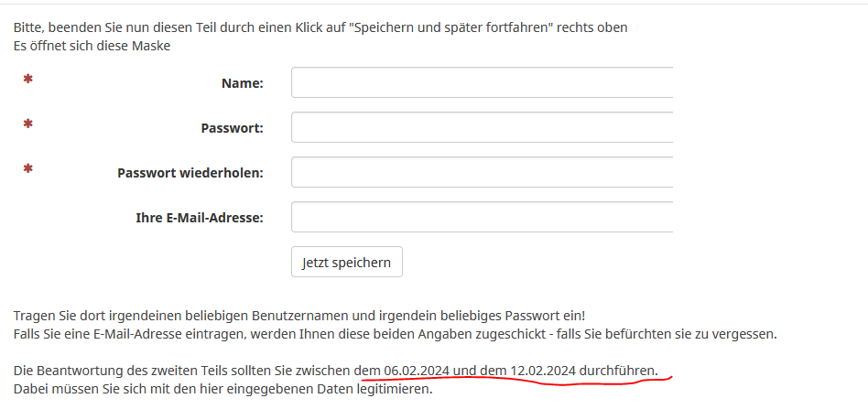Screen dimensions: 868x420
Task: Click the underlined word "durchführen"
Action: click(618, 371)
